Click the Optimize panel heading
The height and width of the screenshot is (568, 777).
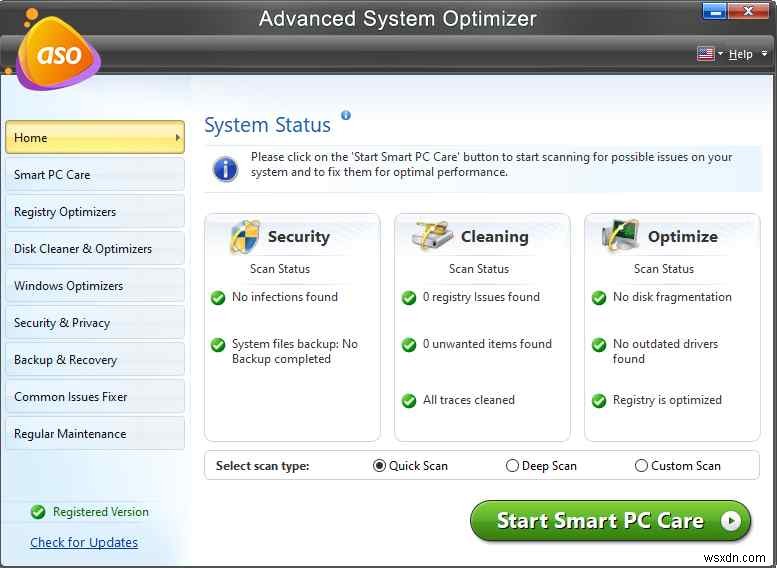pyautogui.click(x=682, y=237)
